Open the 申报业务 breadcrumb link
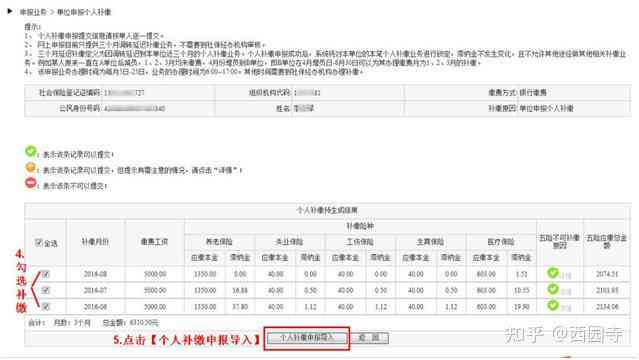The width and height of the screenshot is (639, 360). 33,12
